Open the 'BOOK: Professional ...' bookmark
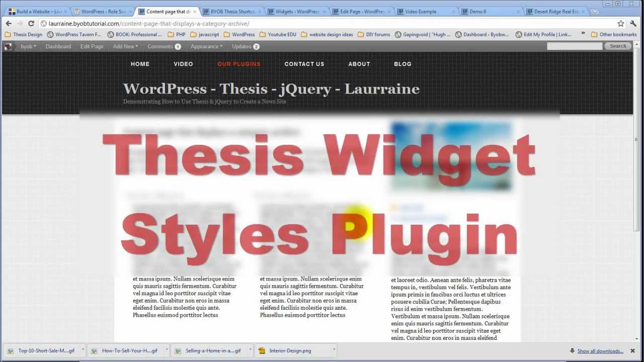Screen dimensions: 644x362 point(135,35)
